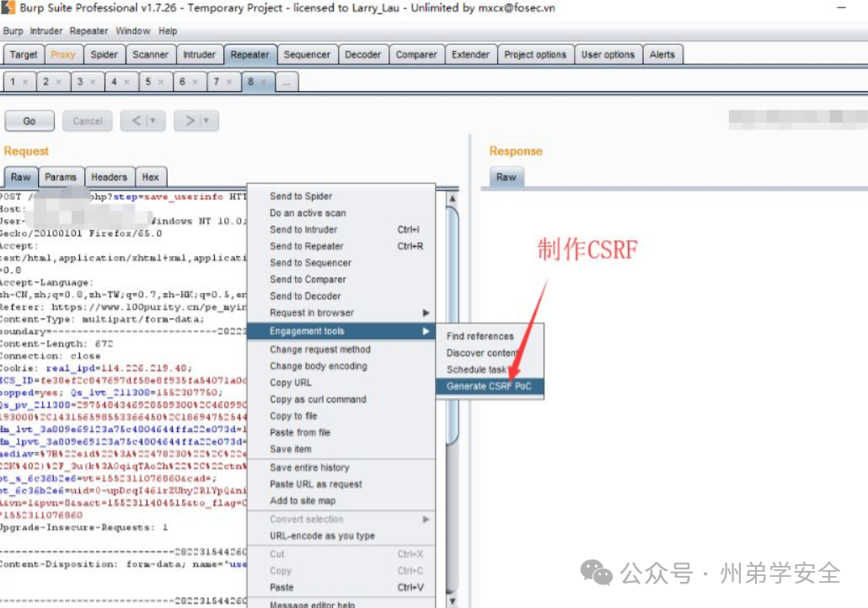Click the request editor vertical scrollbar thumb
Screen dimensions: 868x608
pos(453,325)
